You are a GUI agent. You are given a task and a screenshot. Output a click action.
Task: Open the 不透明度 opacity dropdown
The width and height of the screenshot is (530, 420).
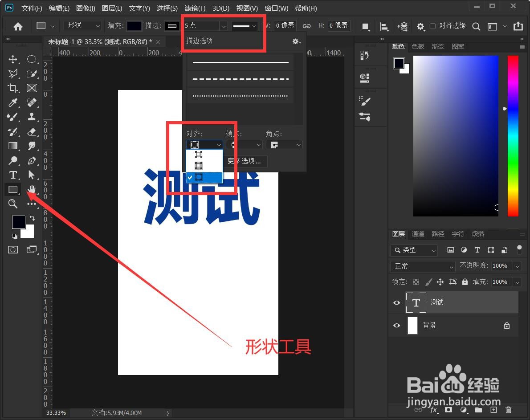click(x=517, y=265)
